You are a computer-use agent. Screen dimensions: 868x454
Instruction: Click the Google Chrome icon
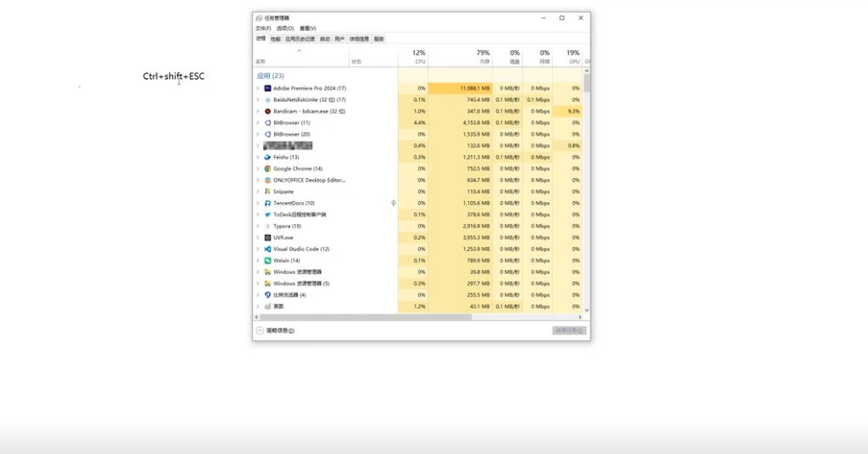tap(267, 168)
